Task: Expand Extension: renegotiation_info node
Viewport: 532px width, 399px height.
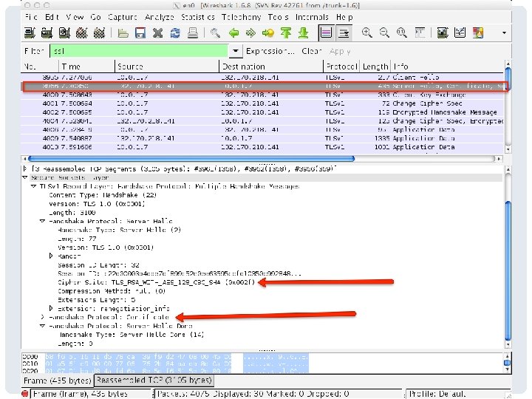Action: [51, 308]
